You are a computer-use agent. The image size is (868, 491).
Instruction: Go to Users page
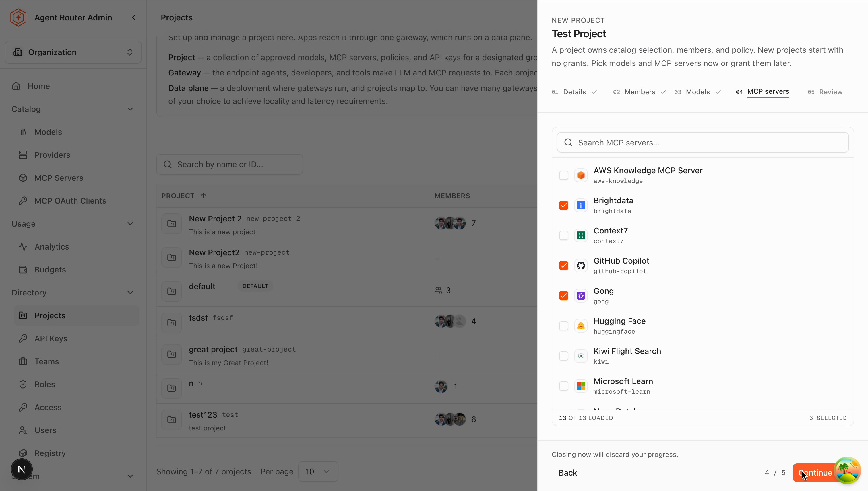click(x=45, y=430)
